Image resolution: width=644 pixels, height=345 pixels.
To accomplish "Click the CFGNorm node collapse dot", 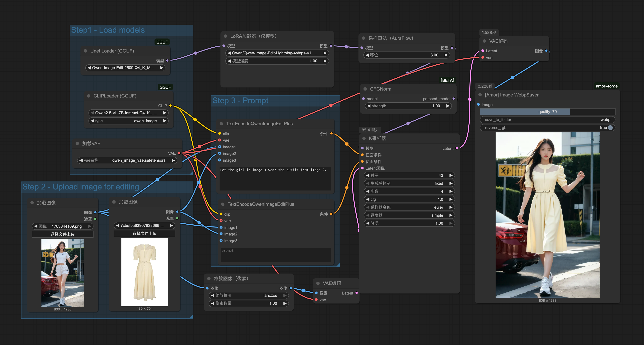I will (365, 89).
